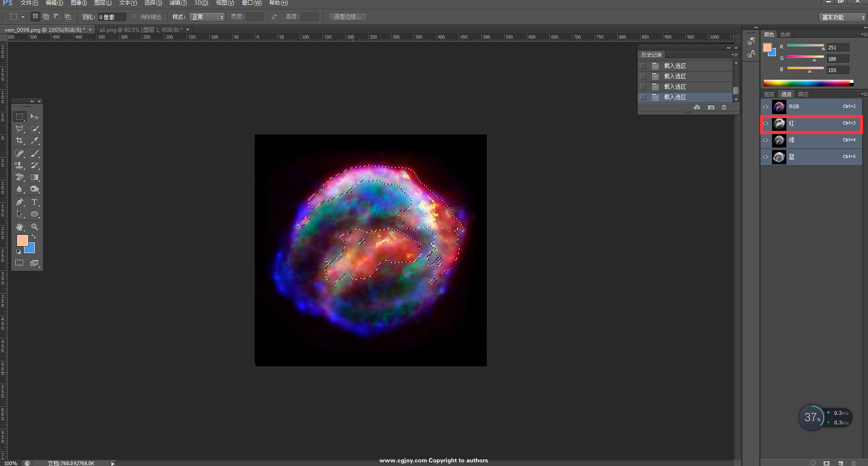868x466 pixels.
Task: Collapse the toolbox panel with double arrow
Action: [32, 101]
